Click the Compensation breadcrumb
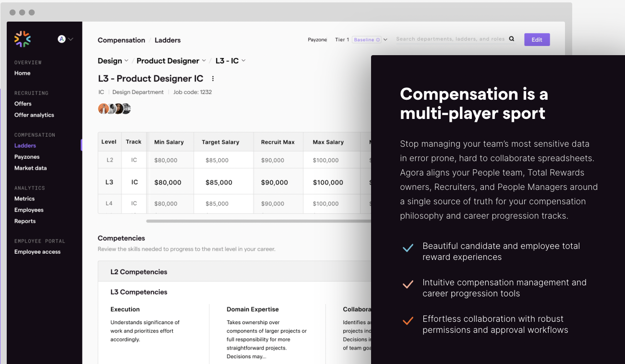This screenshot has width=625, height=364. 121,40
